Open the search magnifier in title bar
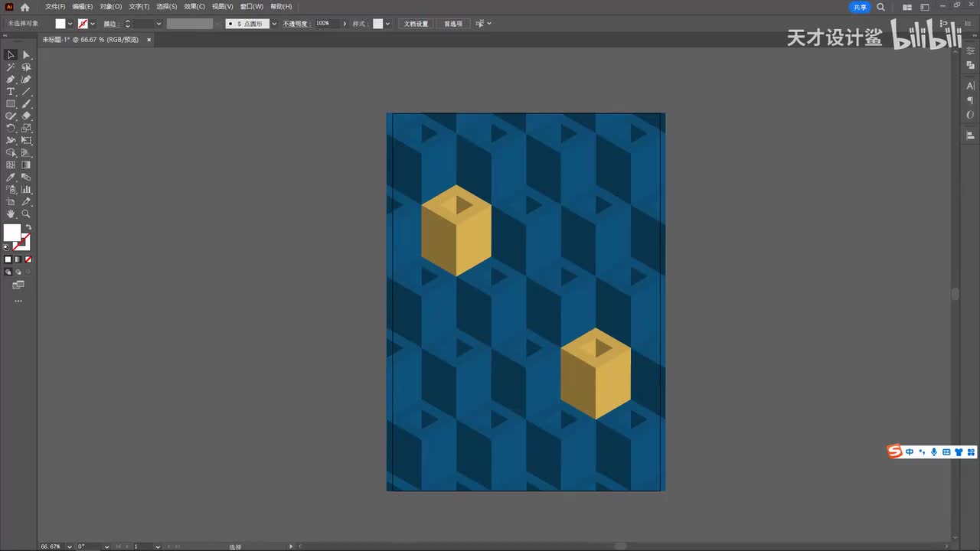 point(880,7)
